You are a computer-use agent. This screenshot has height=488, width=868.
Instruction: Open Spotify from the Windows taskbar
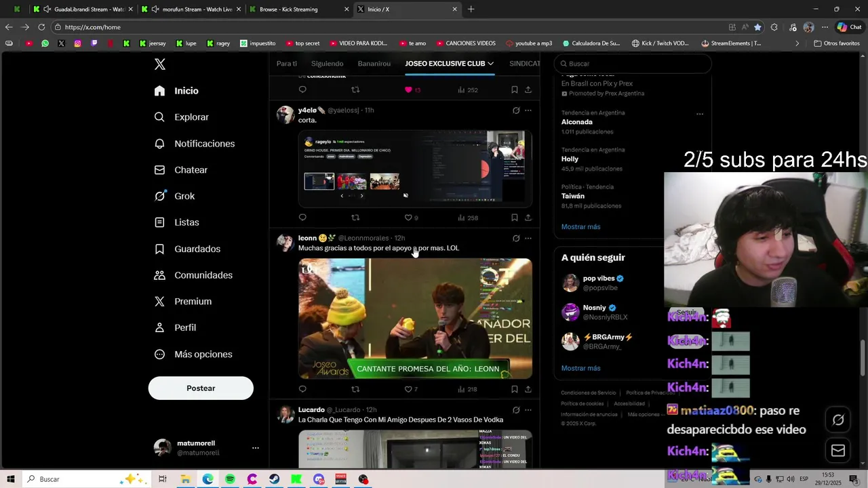230,479
